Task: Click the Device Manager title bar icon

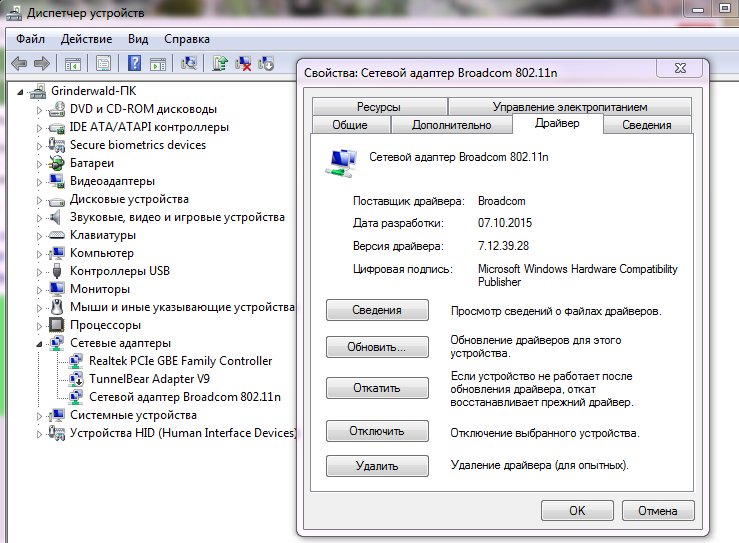Action: tap(14, 13)
